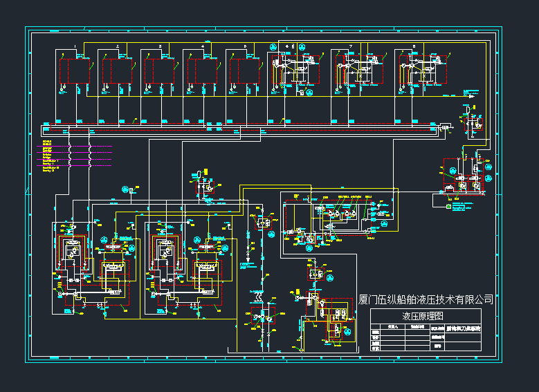The height and width of the screenshot is (392, 539).
Task: Select the cyan circled gauge above pump units
Action: click(126, 190)
